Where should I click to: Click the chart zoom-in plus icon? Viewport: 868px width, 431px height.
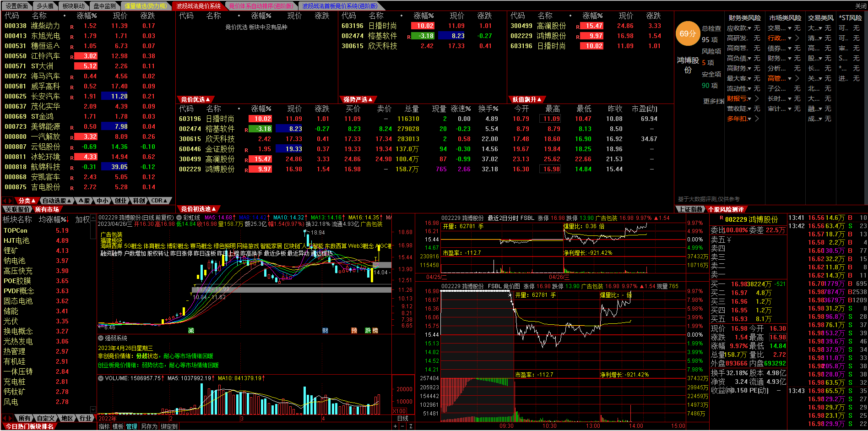tap(396, 426)
